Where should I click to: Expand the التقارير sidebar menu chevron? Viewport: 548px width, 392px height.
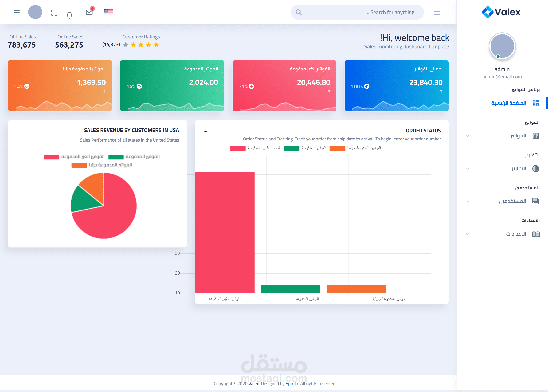click(468, 168)
